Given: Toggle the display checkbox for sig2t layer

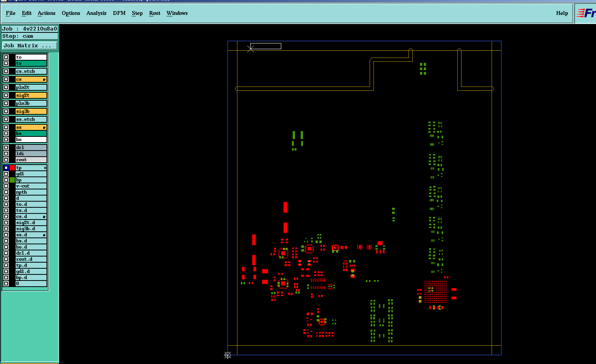Looking at the screenshot, I should click(6, 95).
